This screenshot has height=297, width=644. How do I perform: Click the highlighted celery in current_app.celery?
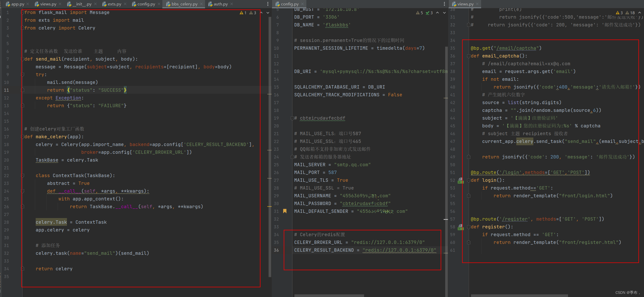pyautogui.click(x=525, y=141)
